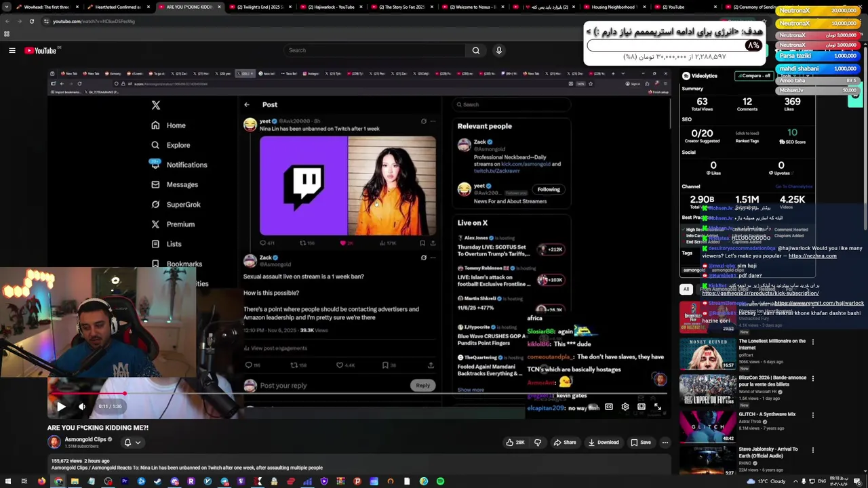The height and width of the screenshot is (488, 868).
Task: Start voice search with the microphone icon
Action: [499, 50]
